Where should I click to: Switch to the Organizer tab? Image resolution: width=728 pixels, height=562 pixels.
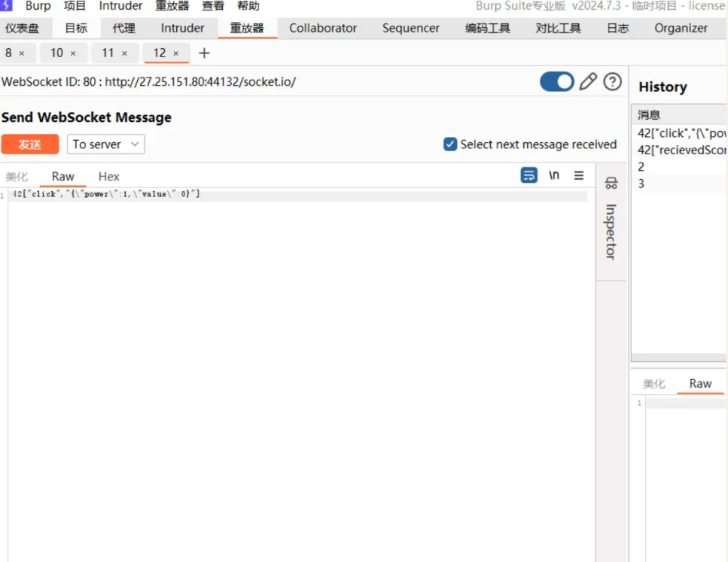click(681, 29)
